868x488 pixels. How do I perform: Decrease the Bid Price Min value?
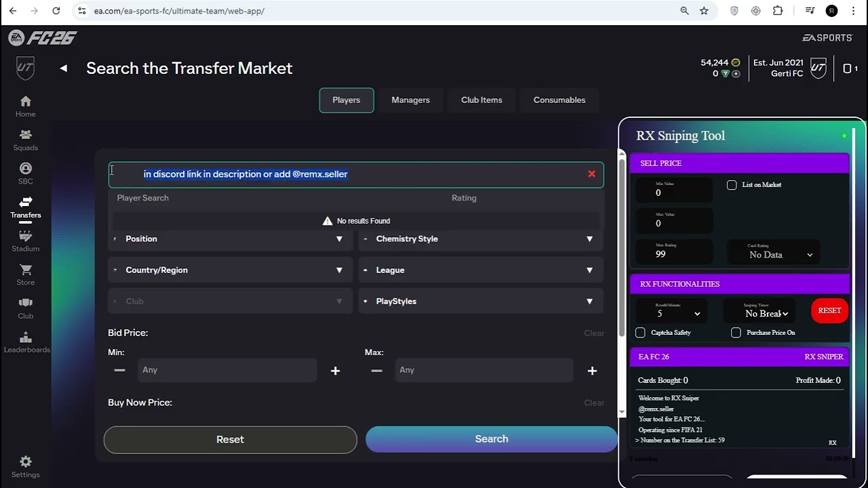pyautogui.click(x=119, y=371)
